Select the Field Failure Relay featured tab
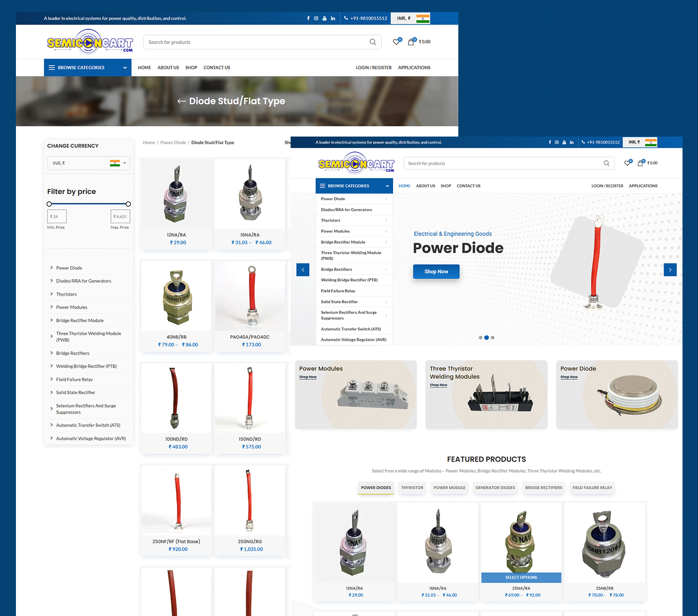This screenshot has height=616, width=698. pos(592,488)
